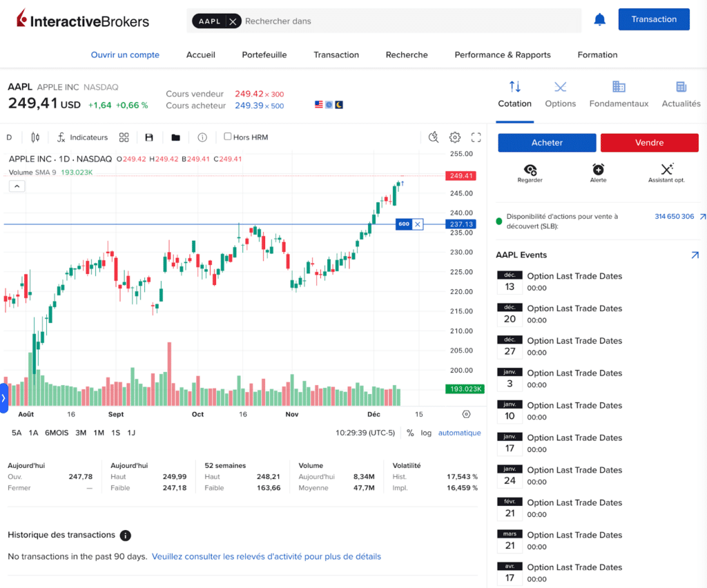The width and height of the screenshot is (707, 588).
Task: Open the candlestick chart type selector
Action: 35,137
